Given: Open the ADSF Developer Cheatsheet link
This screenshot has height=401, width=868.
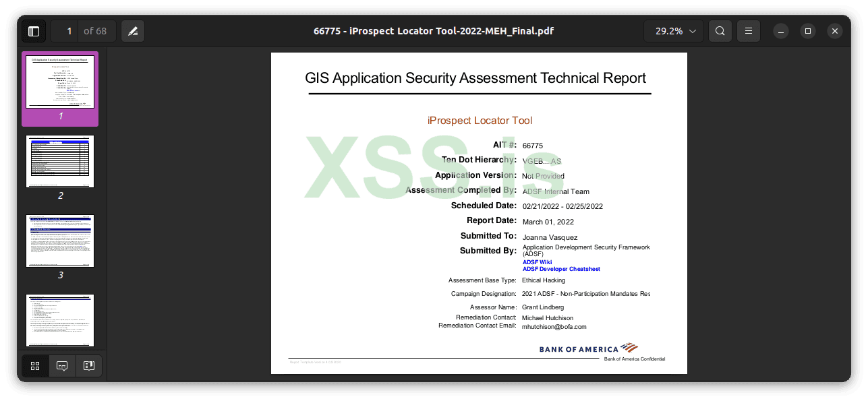Looking at the screenshot, I should [x=560, y=269].
